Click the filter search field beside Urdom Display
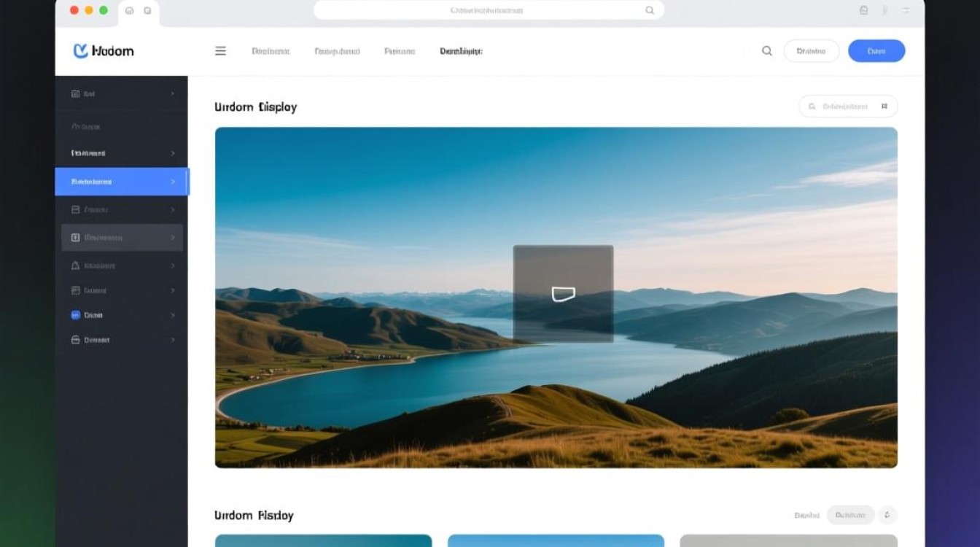This screenshot has height=547, width=980. click(848, 106)
